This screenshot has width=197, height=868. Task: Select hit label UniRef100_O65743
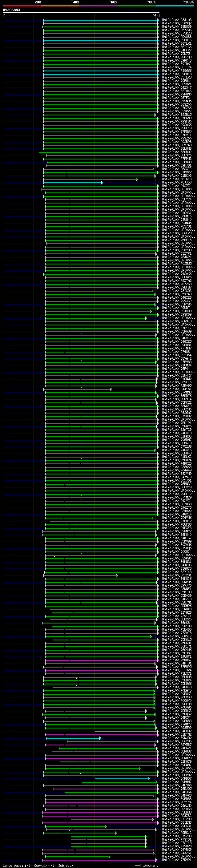click(x=177, y=145)
